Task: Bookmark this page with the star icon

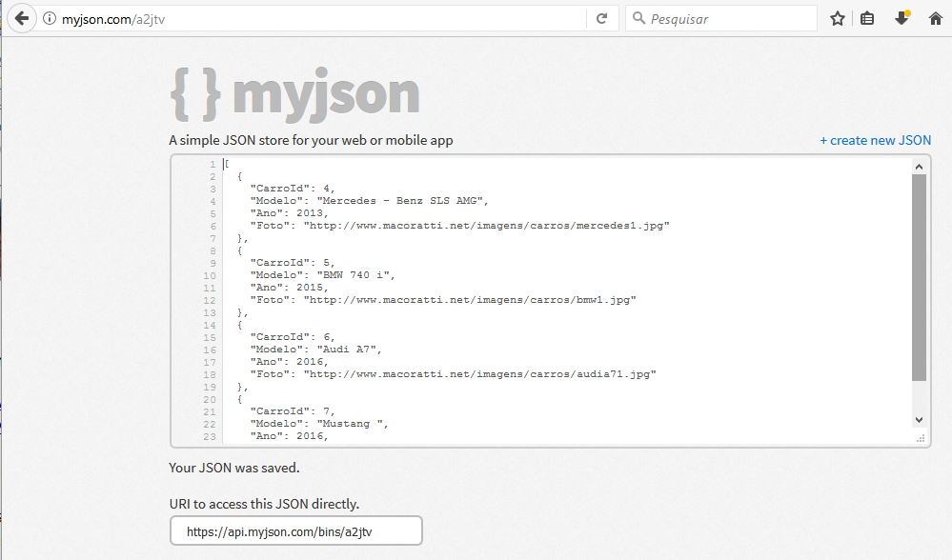Action: tap(838, 19)
